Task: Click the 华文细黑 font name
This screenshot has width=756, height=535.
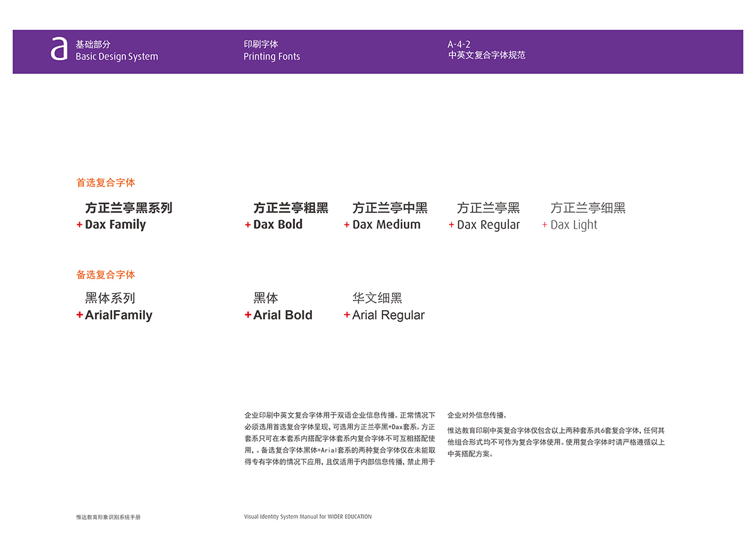Action: click(x=377, y=298)
